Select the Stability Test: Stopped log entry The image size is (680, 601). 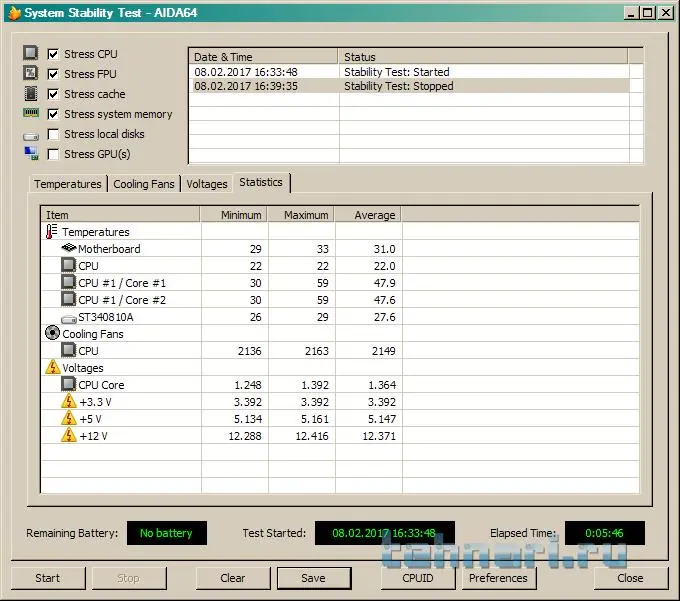pyautogui.click(x=398, y=86)
